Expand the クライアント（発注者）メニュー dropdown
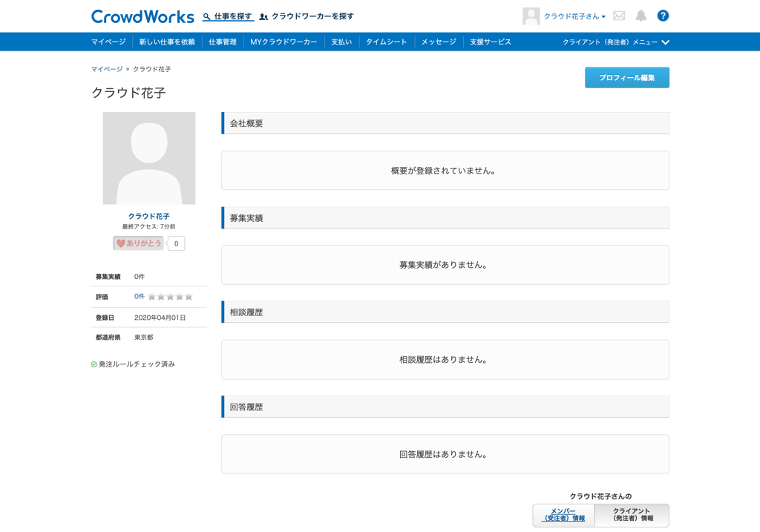Viewport: 760px width, 532px height. pyautogui.click(x=615, y=42)
